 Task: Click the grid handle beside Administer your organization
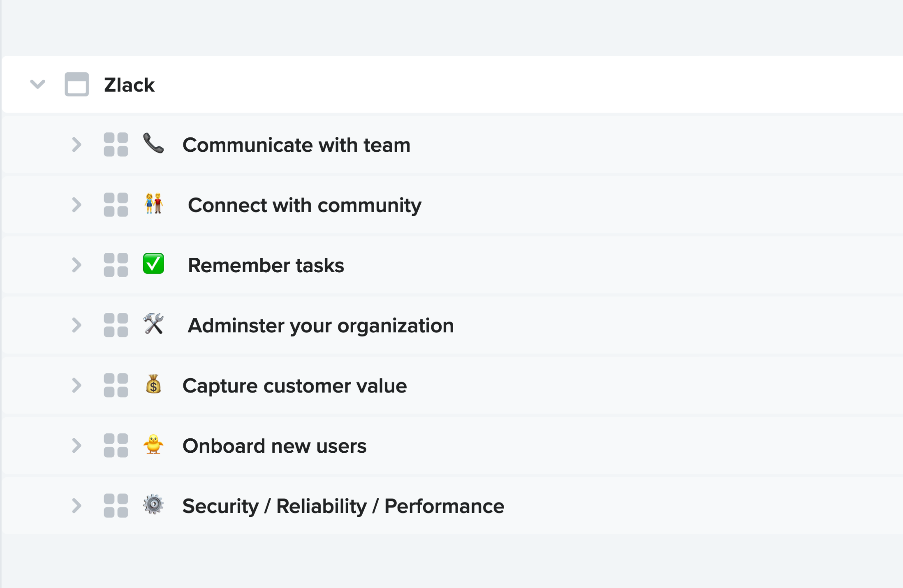point(116,325)
